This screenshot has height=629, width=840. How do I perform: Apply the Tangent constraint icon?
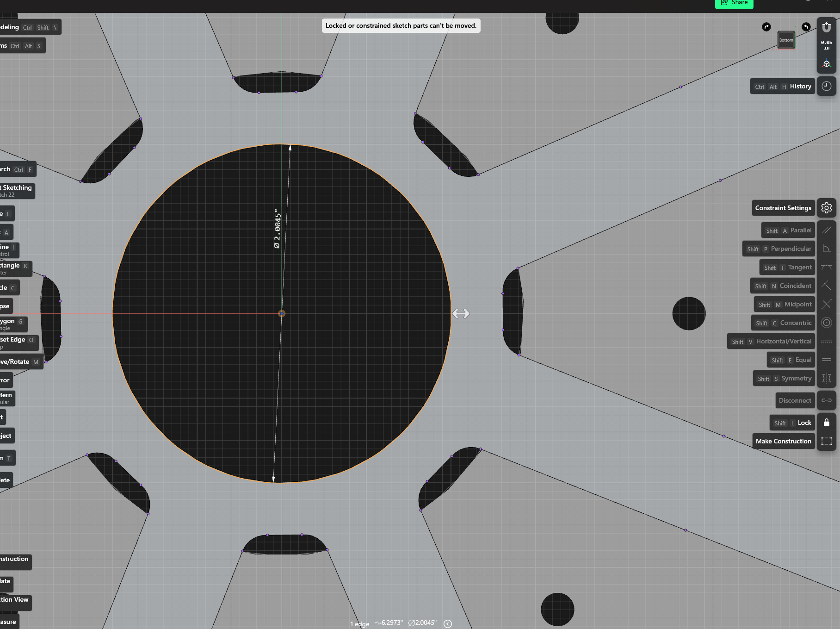(826, 267)
